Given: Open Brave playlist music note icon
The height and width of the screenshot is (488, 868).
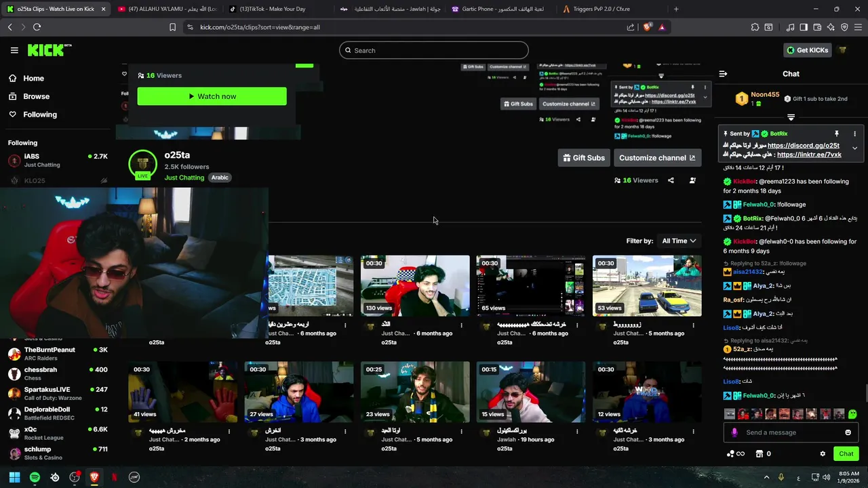Looking at the screenshot, I should (x=790, y=27).
